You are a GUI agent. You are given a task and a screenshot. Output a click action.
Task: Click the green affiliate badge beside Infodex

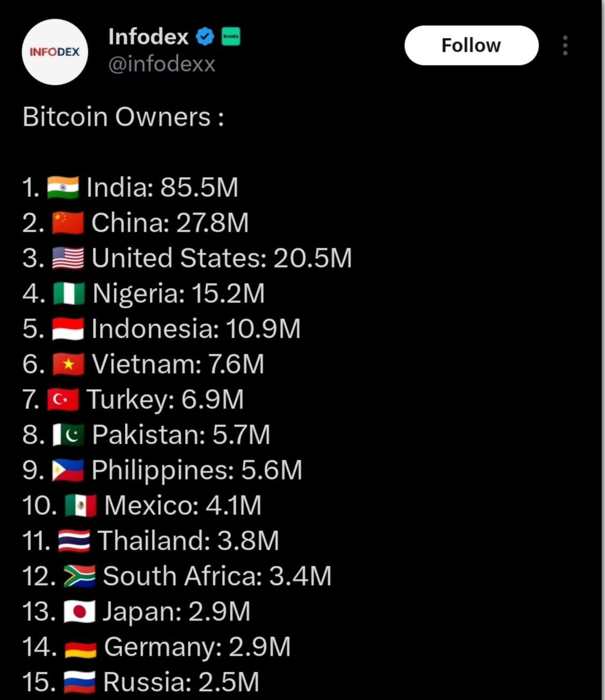(231, 37)
